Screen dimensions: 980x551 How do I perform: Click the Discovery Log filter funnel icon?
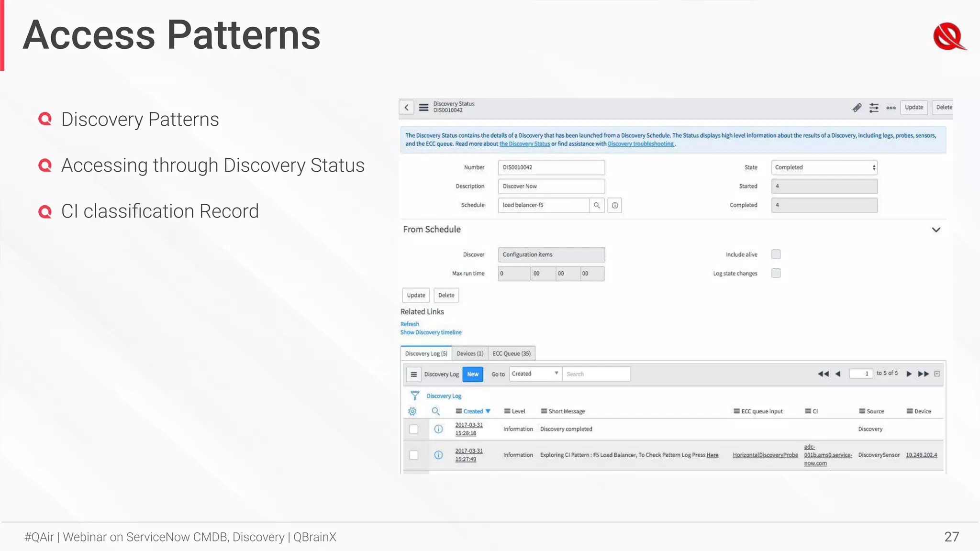415,396
